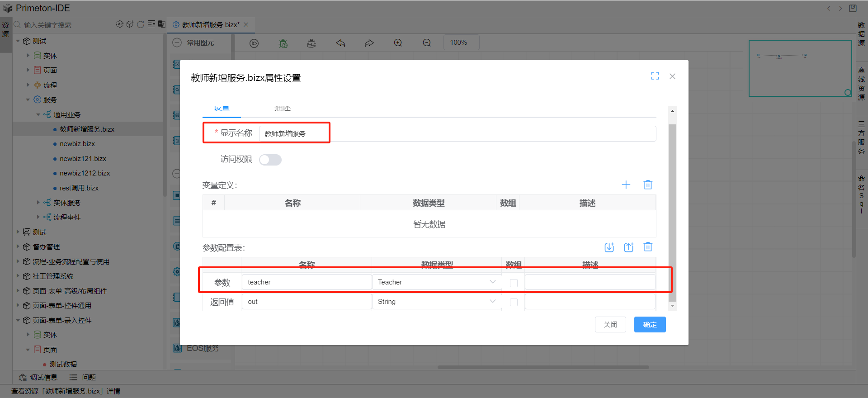Click the trash icon beside 变量定义
Image resolution: width=868 pixels, height=398 pixels.
click(x=648, y=185)
